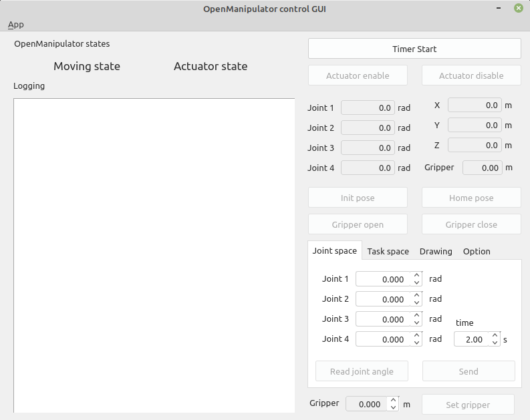Decrease the time value down arrow
The image size is (530, 420).
[495, 343]
